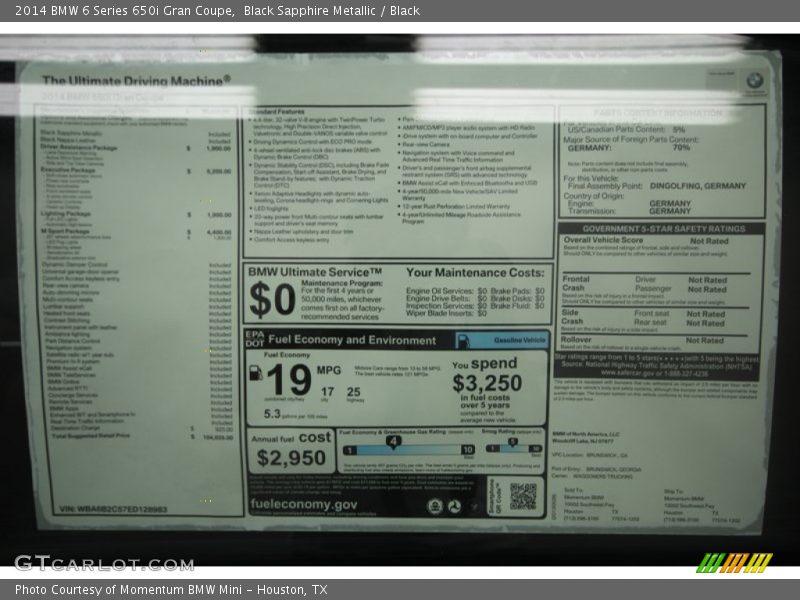This screenshot has width=800, height=600.
Task: Click the 'Side Crash' rating label
Action: [572, 317]
